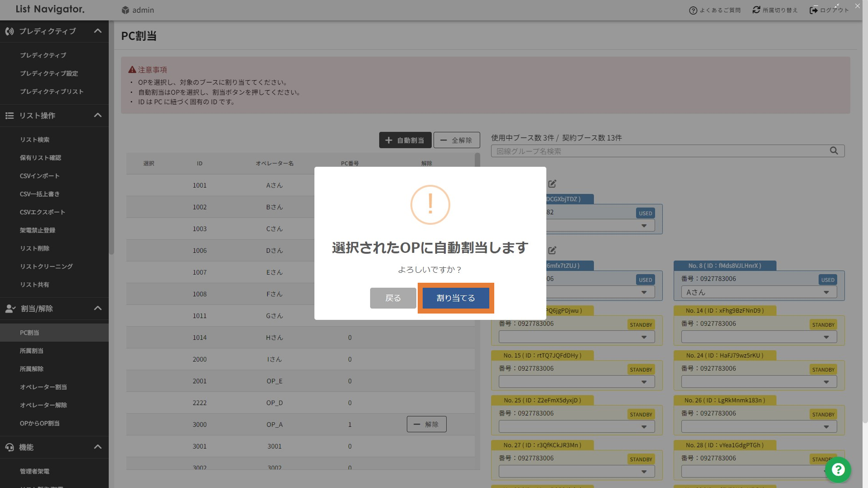Screen dimensions: 868x488
Task: Collapse the リスト操作 sidebar section
Action: click(97, 116)
